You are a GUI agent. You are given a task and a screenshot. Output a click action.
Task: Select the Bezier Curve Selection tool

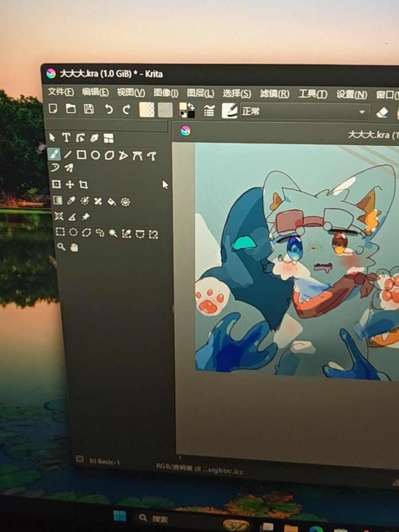pyautogui.click(x=140, y=234)
